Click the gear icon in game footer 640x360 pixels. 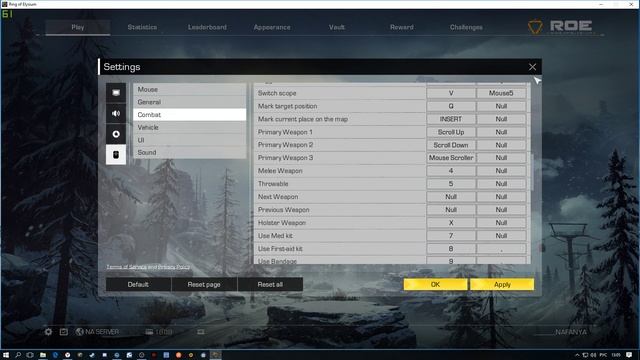click(x=48, y=332)
